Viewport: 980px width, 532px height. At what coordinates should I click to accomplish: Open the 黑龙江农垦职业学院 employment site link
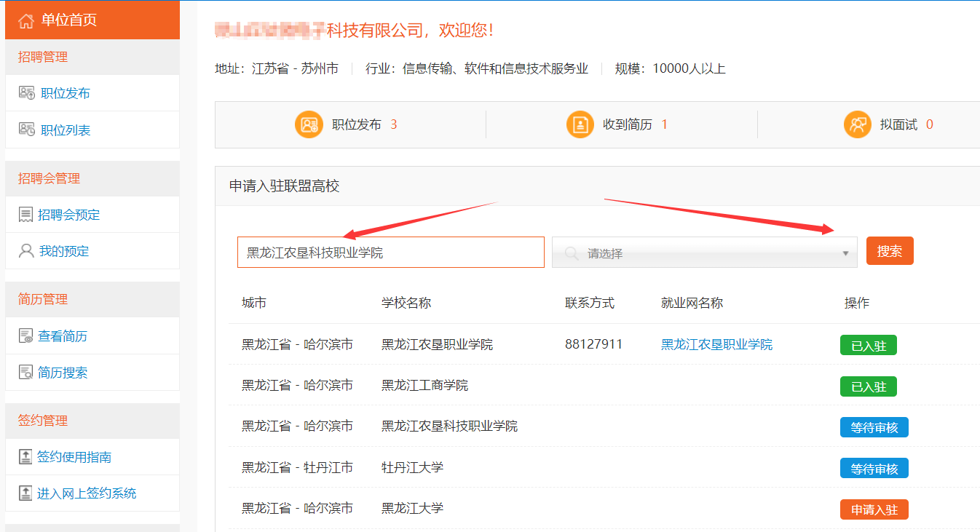716,344
